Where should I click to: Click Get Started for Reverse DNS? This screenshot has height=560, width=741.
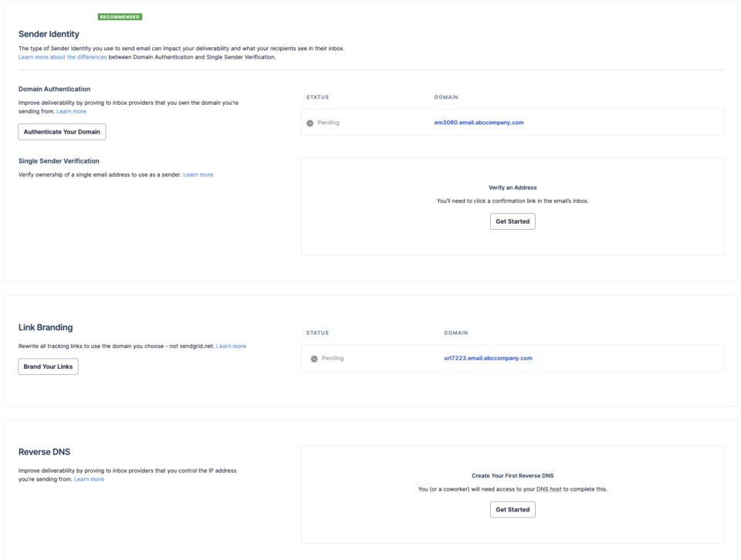pyautogui.click(x=513, y=510)
